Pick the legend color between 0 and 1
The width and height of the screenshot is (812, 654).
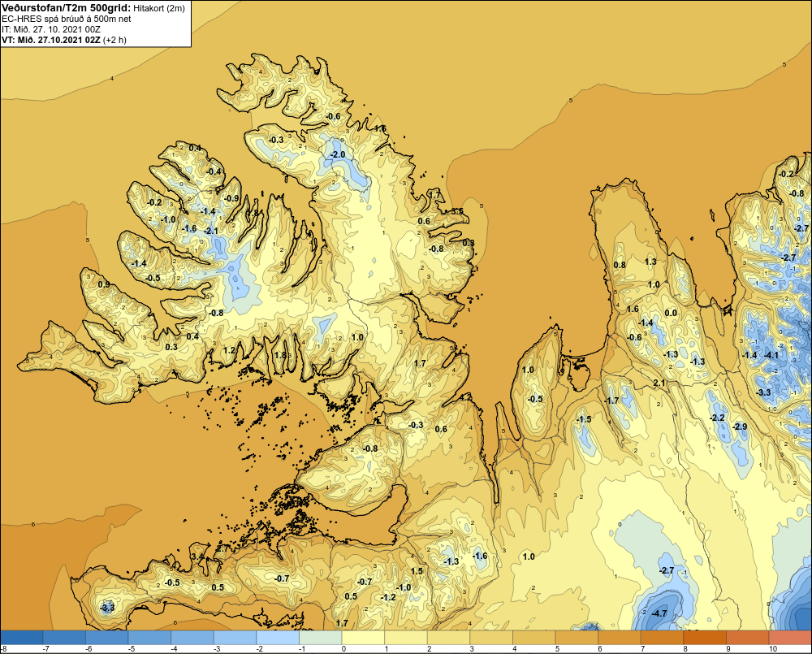363,638
